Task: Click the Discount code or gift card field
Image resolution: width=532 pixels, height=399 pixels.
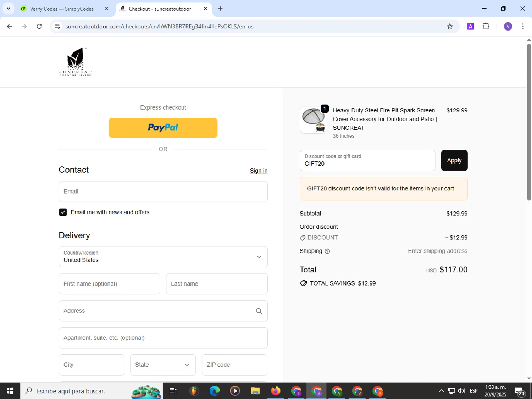Action: tap(367, 160)
